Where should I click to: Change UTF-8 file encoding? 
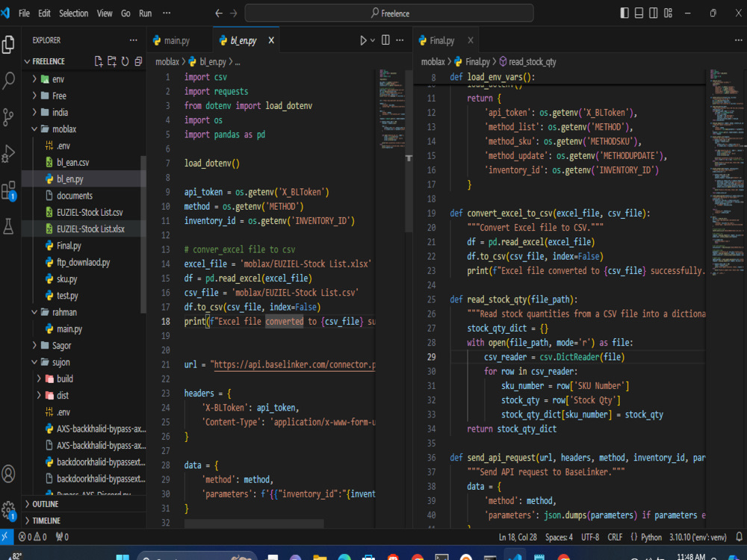point(590,537)
